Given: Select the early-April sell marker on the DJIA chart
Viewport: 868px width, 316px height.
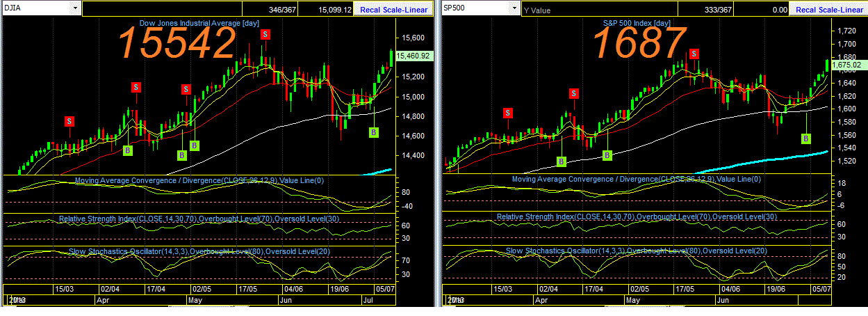Looking at the screenshot, I should pos(136,87).
